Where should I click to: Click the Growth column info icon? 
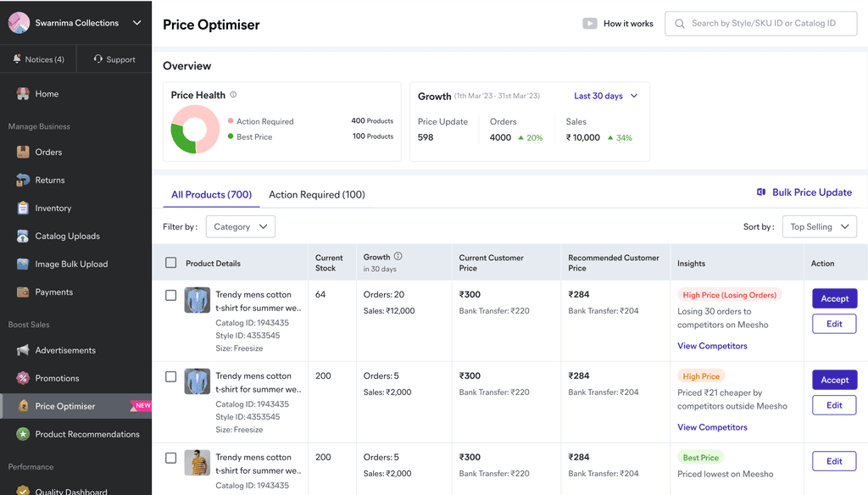coord(398,256)
